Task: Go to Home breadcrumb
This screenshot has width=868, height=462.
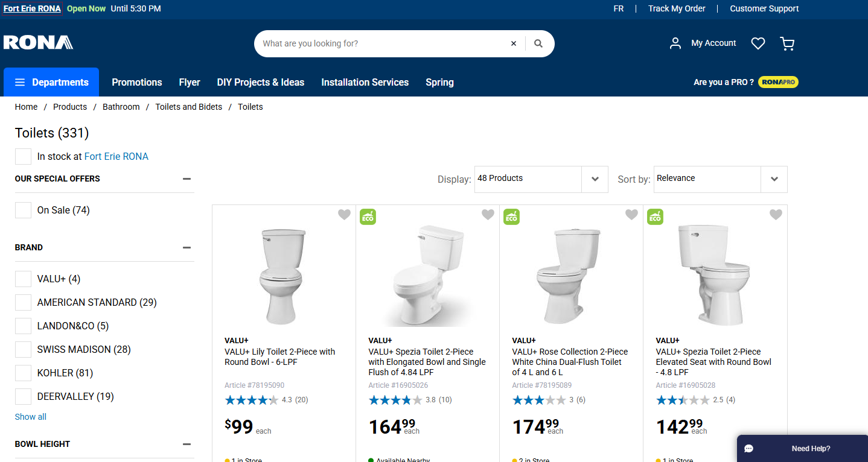Action: (27, 107)
